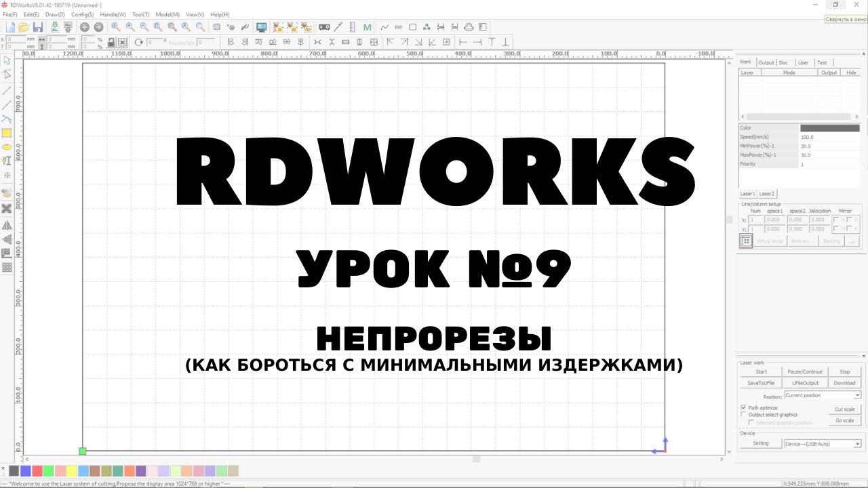Click the Mirror horizontal tool icon
Image resolution: width=868 pixels, height=488 pixels.
(7, 225)
